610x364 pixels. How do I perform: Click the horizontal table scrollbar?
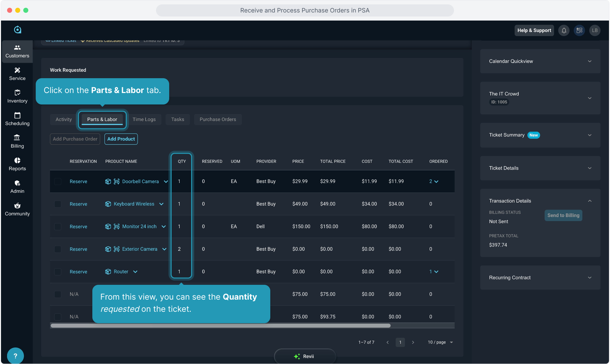pos(220,326)
